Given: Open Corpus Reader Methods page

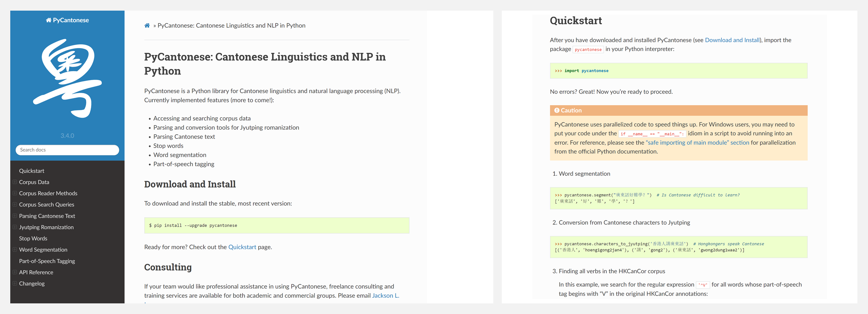Looking at the screenshot, I should pos(48,194).
